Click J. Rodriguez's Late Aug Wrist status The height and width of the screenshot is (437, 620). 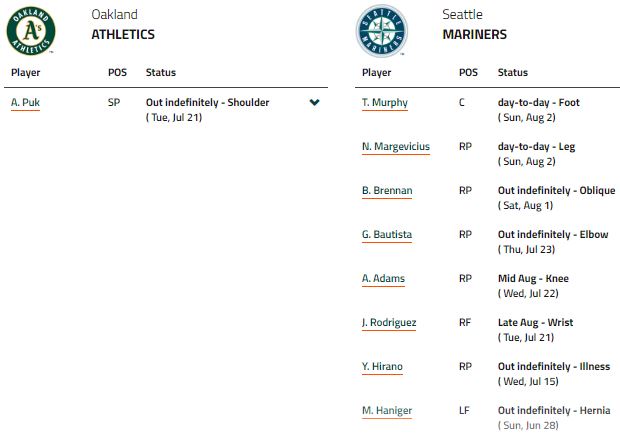coord(533,323)
